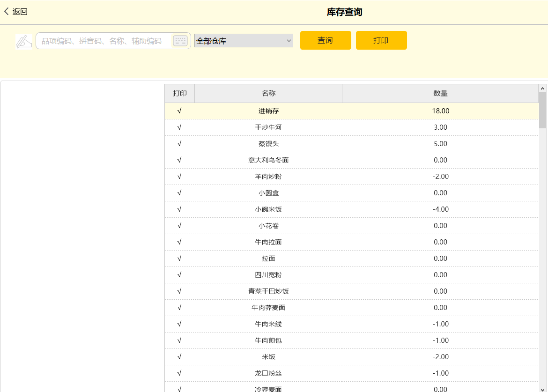Viewport: 548px width, 392px height.
Task: Click the vertical scrollbar thumb
Action: [x=543, y=110]
